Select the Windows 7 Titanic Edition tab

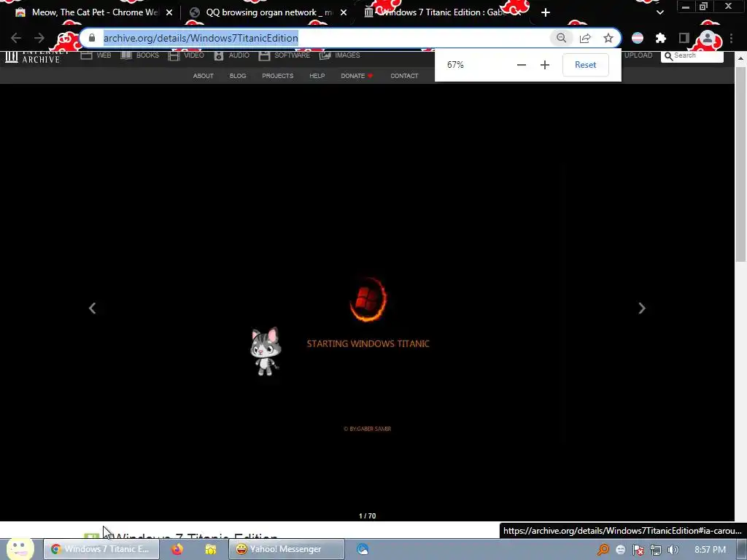click(x=441, y=12)
